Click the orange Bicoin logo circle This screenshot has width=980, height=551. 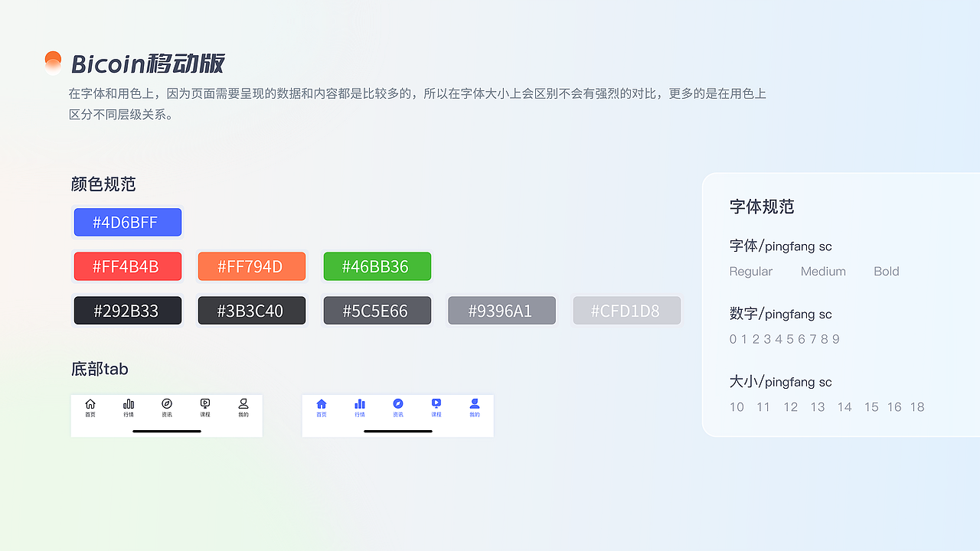pyautogui.click(x=52, y=60)
